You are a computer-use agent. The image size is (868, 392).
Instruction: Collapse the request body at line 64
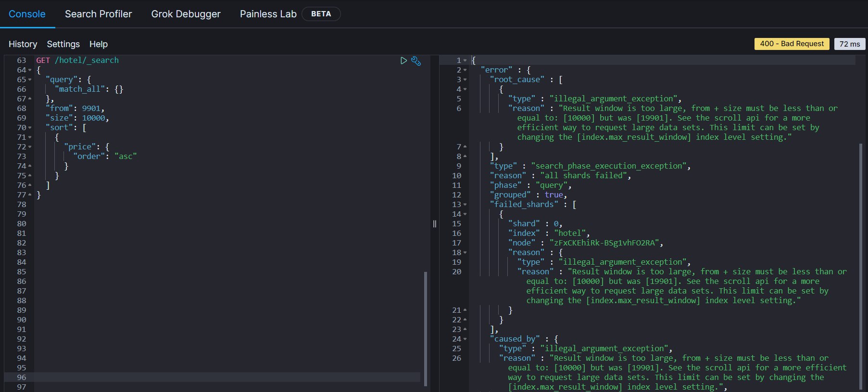point(30,70)
